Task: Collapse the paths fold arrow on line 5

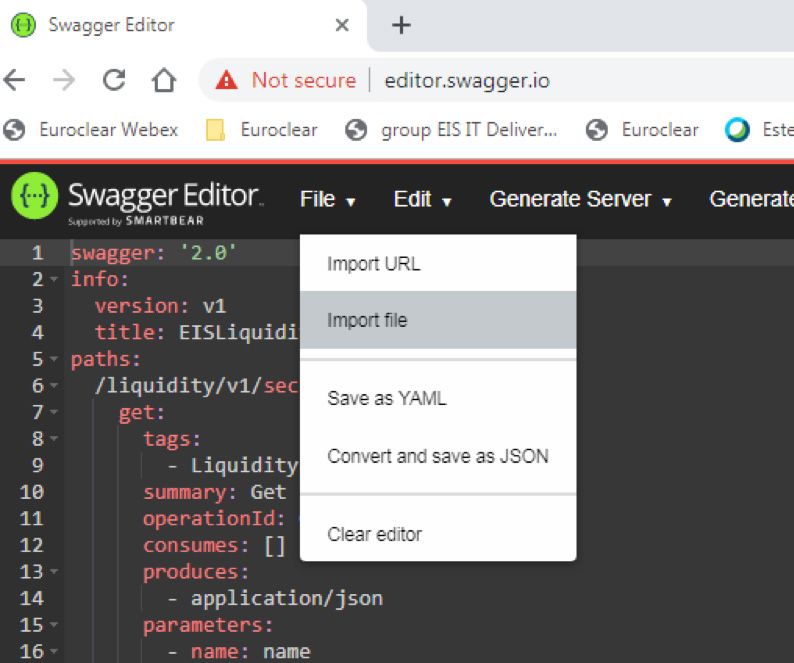Action: click(x=54, y=359)
